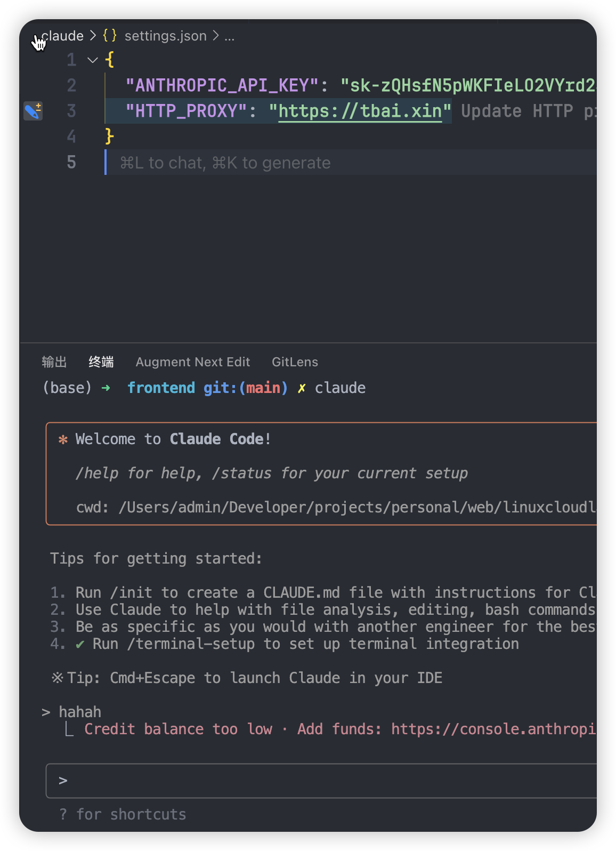616x851 pixels.
Task: Click the edit suggestion icon beside line 3
Action: (x=33, y=111)
